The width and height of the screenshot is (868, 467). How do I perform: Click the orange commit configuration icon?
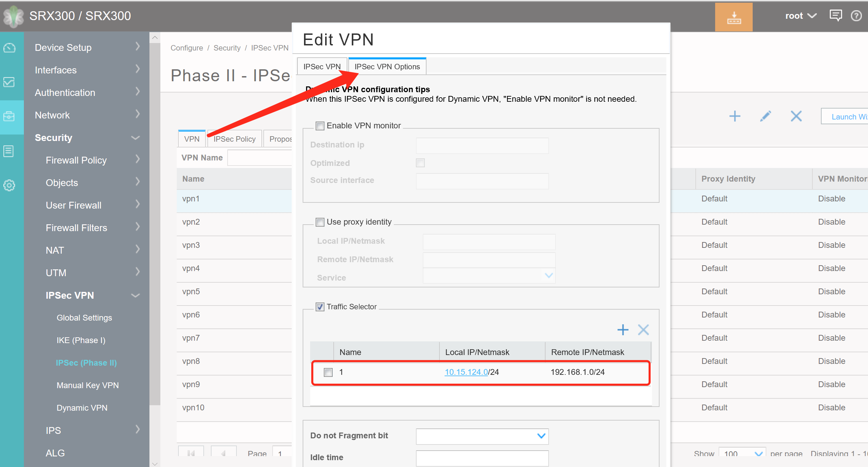point(734,17)
